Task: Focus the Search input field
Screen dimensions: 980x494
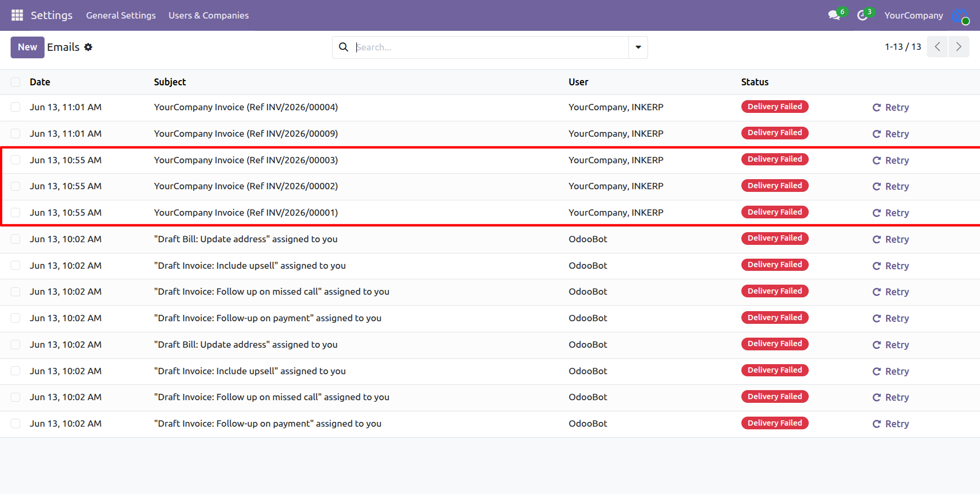Action: [x=491, y=47]
